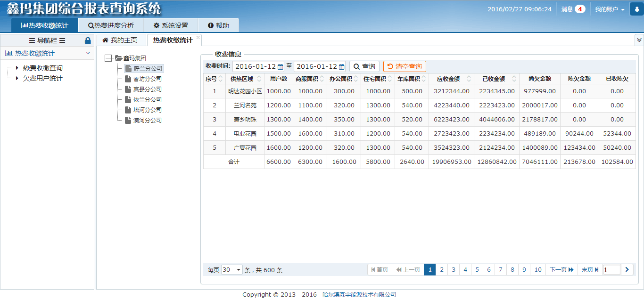Click the 萧乡明珠 table cell
This screenshot has height=299, width=644.
point(245,120)
